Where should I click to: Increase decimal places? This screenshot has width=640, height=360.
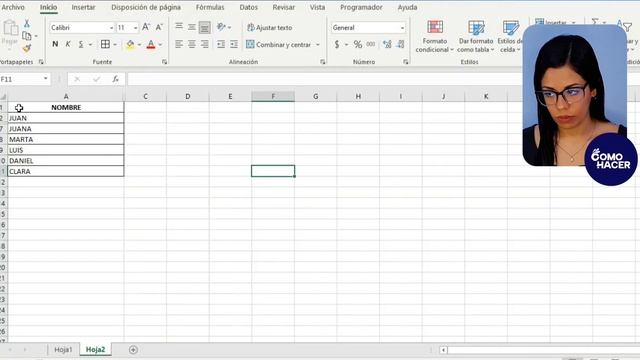pyautogui.click(x=387, y=44)
